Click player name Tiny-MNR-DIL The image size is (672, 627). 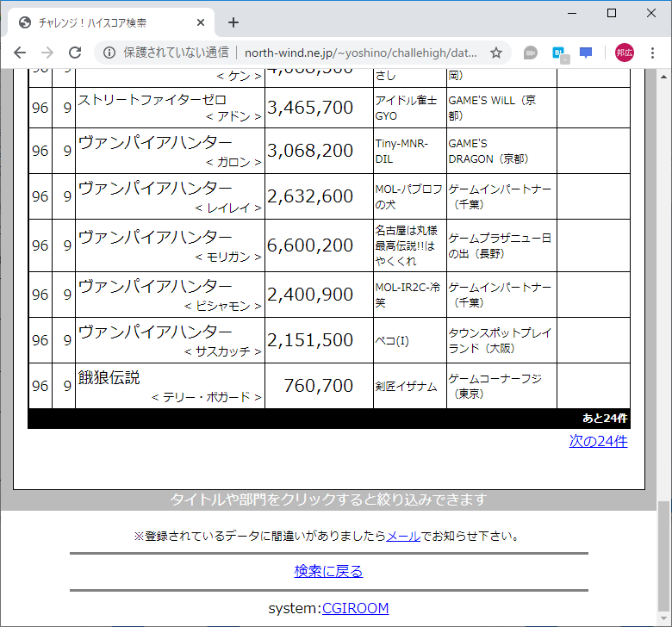(x=401, y=152)
